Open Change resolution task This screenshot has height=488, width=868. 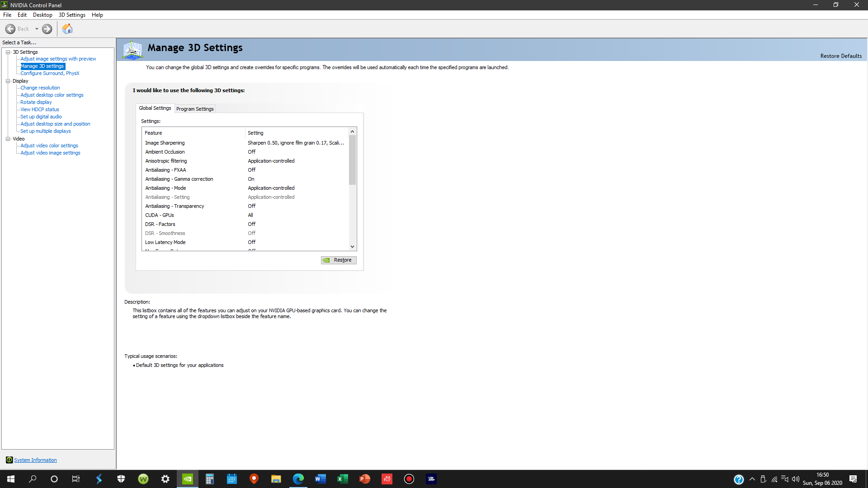[40, 88]
